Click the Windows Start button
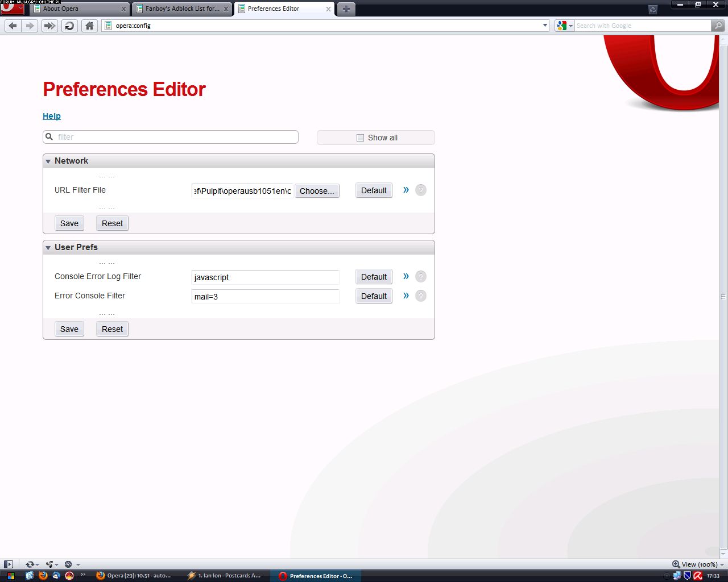 (x=11, y=576)
